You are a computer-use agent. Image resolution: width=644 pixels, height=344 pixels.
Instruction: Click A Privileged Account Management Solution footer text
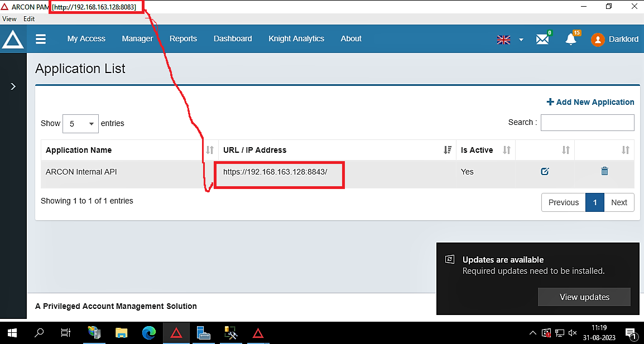click(x=116, y=306)
